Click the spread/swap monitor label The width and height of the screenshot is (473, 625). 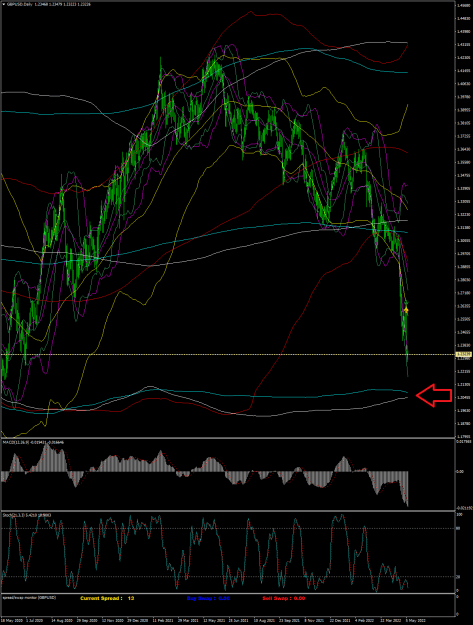click(29, 598)
